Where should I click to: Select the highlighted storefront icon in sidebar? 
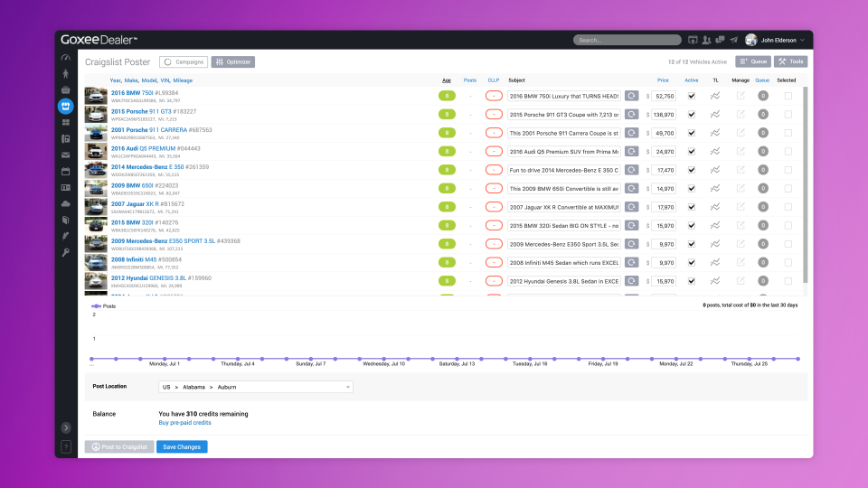point(66,106)
